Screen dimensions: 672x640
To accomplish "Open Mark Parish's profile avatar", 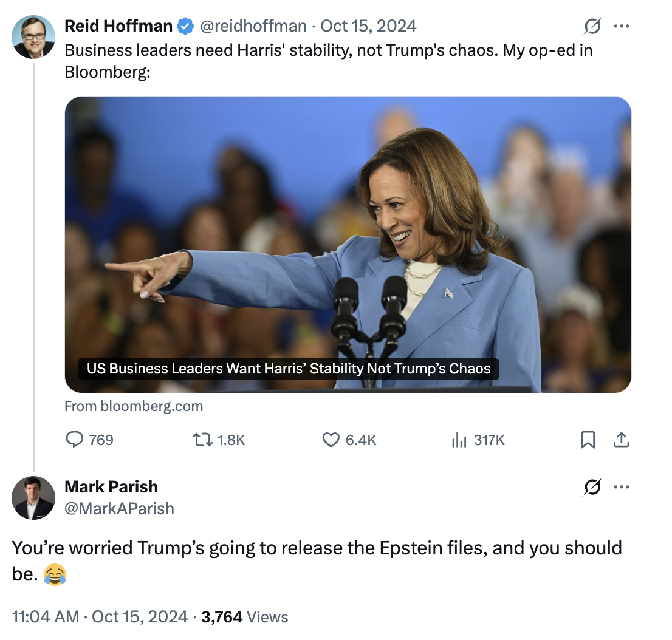I will [x=33, y=498].
